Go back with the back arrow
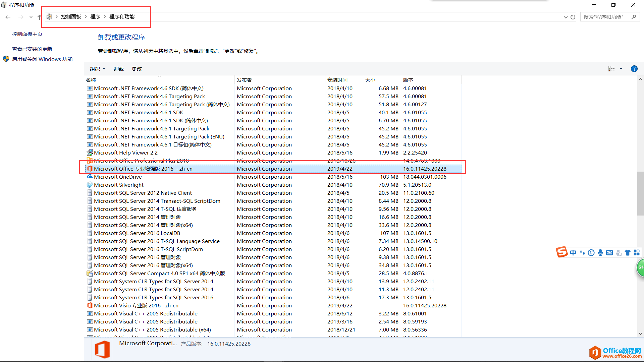This screenshot has height=362, width=644. point(8,17)
